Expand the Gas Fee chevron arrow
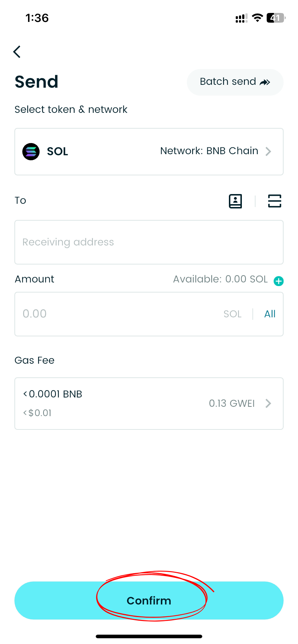This screenshot has width=298, height=644. point(268,404)
